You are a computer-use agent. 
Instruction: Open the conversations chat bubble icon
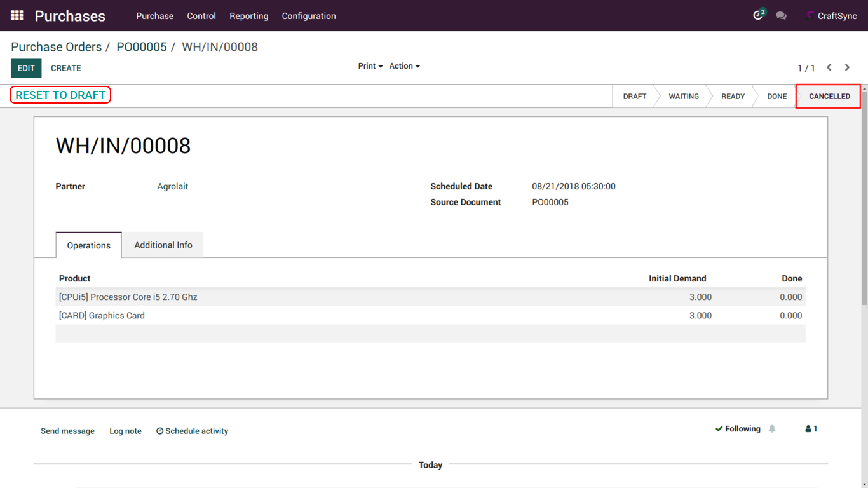tap(781, 16)
